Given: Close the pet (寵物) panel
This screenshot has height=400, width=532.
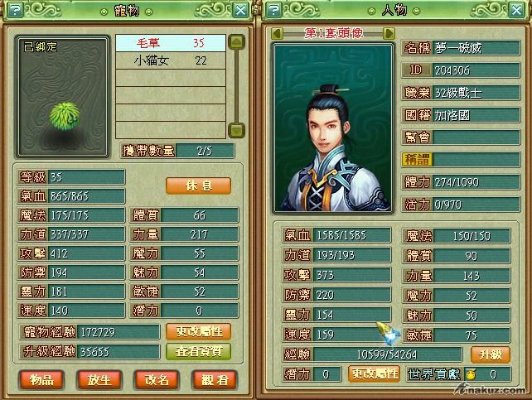Looking at the screenshot, I should (x=240, y=10).
